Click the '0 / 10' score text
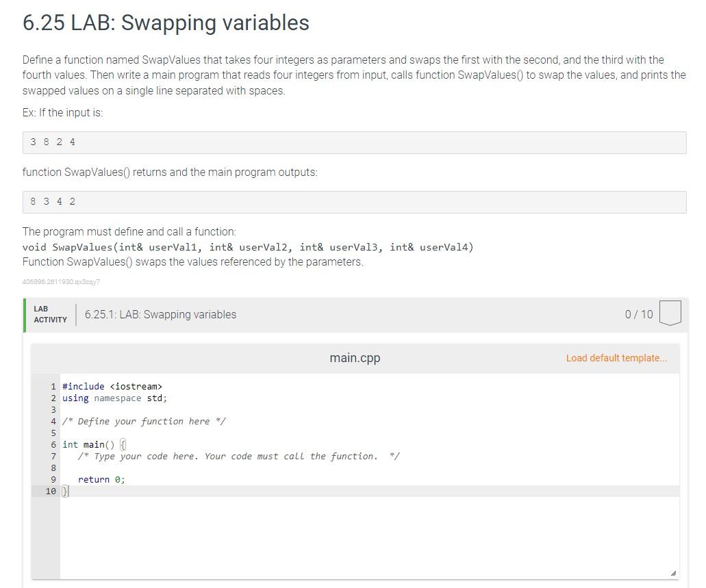The image size is (706, 588). pos(638,314)
